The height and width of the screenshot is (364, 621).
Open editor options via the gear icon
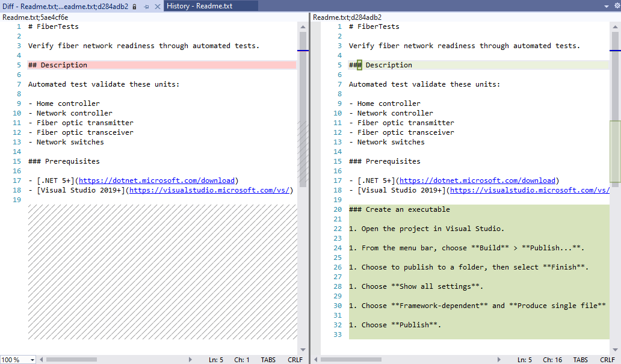pos(617,5)
